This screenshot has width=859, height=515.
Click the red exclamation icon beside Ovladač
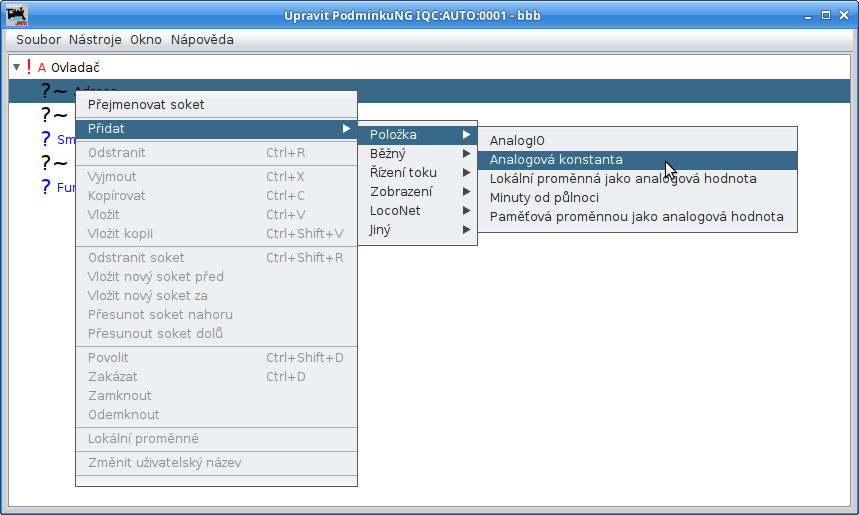[28, 67]
